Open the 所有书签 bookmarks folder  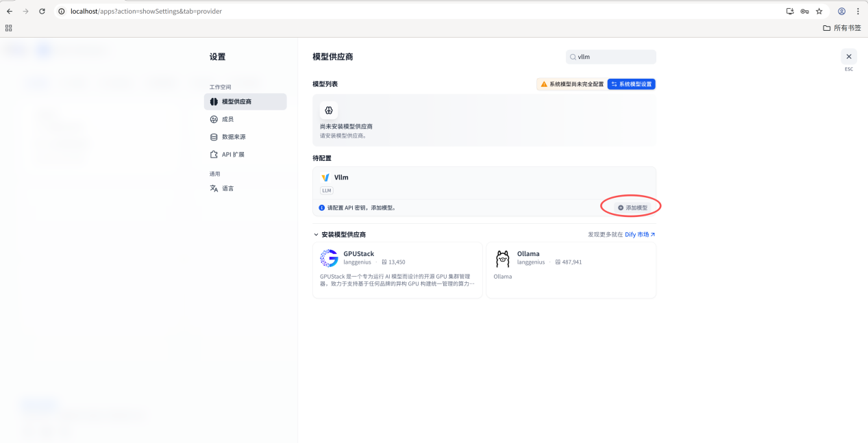tap(842, 28)
